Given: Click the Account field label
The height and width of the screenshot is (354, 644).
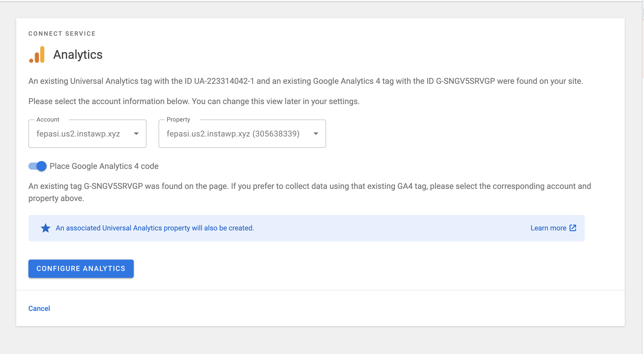Looking at the screenshot, I should click(48, 120).
